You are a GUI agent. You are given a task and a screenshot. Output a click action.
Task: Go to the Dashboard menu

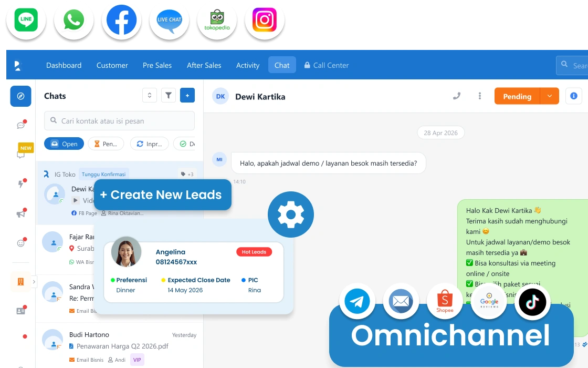pos(64,65)
